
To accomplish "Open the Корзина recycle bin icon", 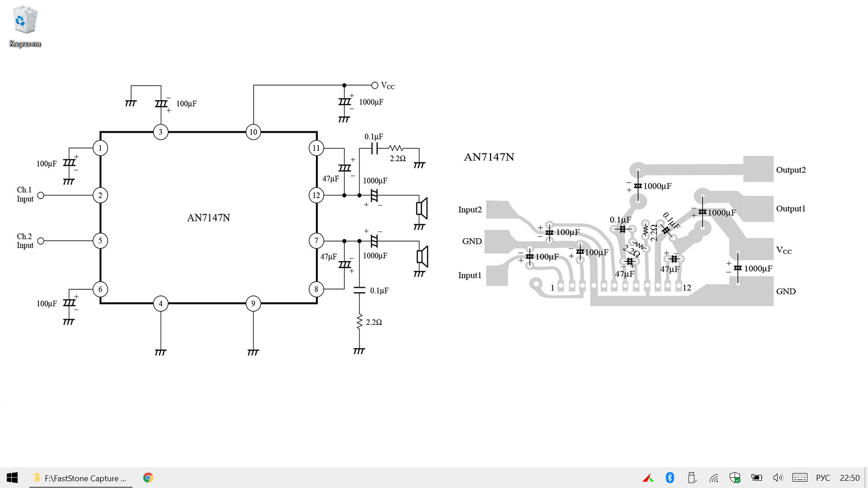I will [25, 20].
